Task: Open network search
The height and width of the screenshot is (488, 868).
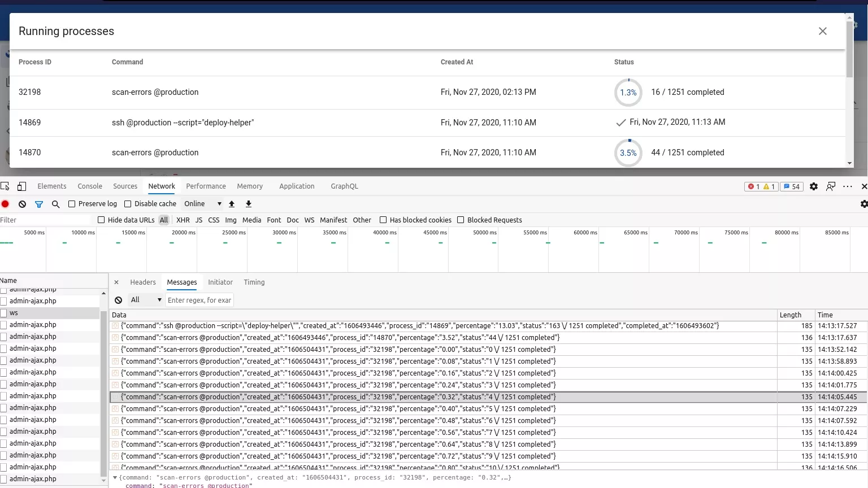Action: pos(55,204)
